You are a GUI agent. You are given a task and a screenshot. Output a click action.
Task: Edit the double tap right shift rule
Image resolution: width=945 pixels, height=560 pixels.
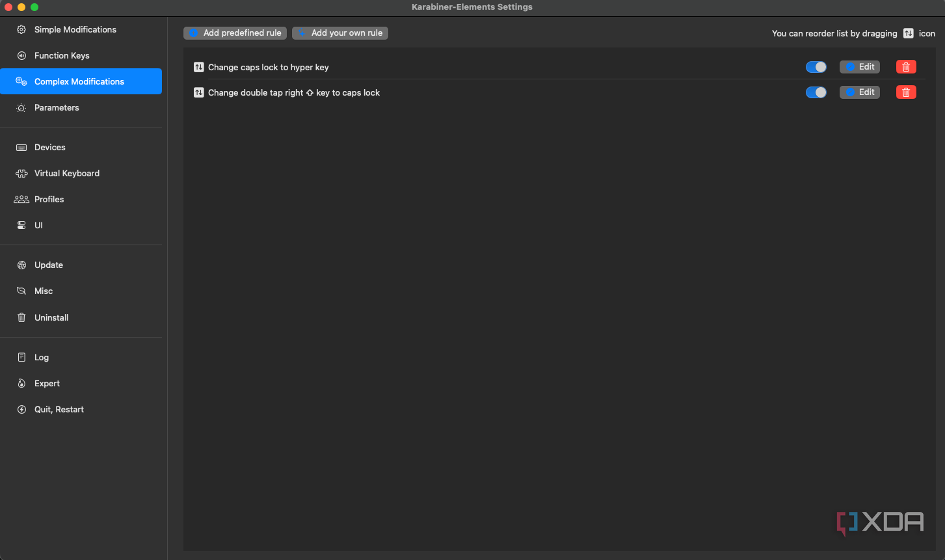coord(860,92)
